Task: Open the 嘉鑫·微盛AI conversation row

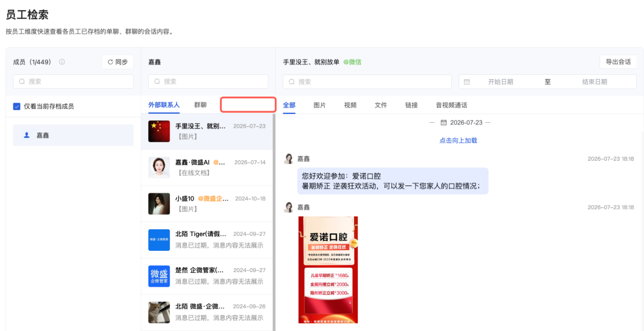Action: click(x=207, y=167)
